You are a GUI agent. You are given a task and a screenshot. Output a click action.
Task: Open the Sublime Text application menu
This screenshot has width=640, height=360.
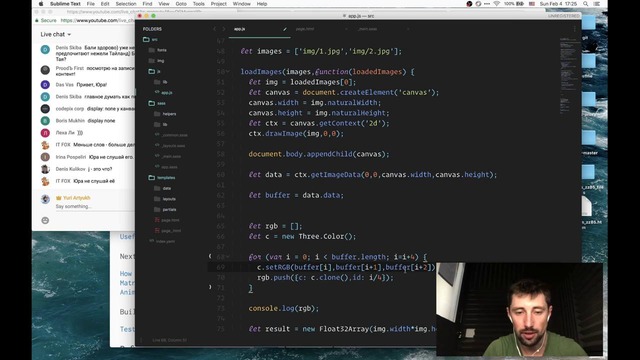point(65,4)
